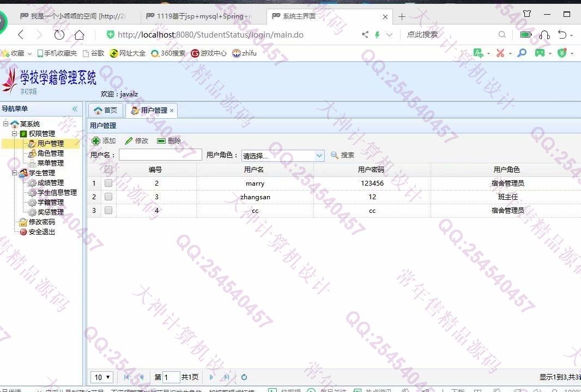
Task: Focus the 用户名 search input field
Action: click(160, 155)
